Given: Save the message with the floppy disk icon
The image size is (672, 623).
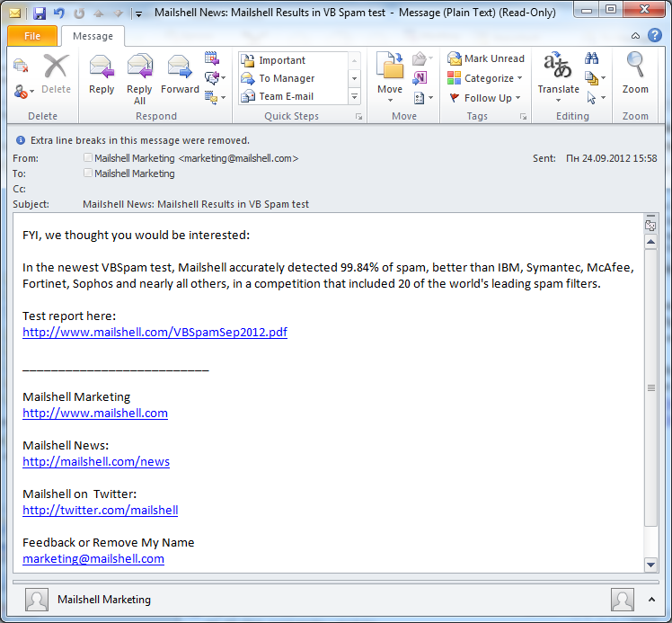Looking at the screenshot, I should (x=39, y=13).
